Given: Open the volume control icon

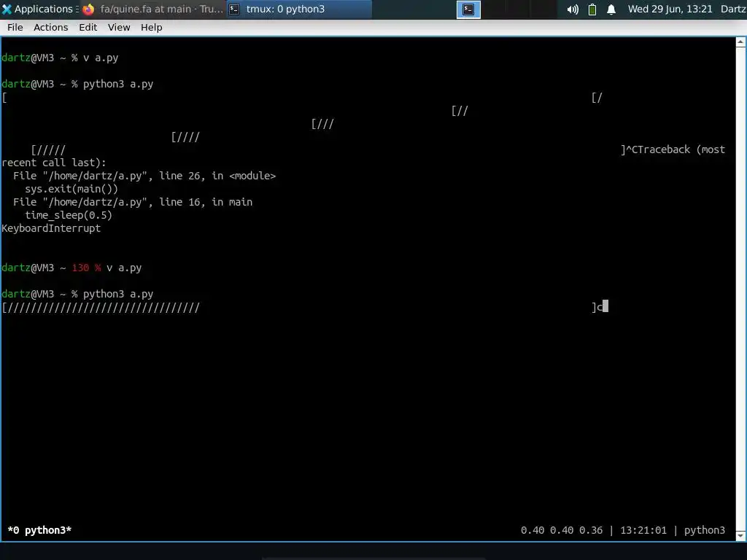Looking at the screenshot, I should (x=573, y=9).
